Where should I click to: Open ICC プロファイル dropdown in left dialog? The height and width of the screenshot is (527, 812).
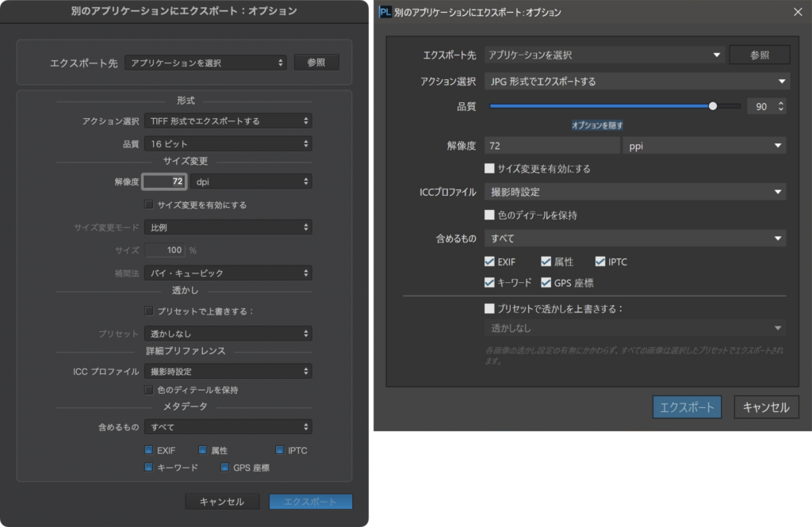pos(228,371)
